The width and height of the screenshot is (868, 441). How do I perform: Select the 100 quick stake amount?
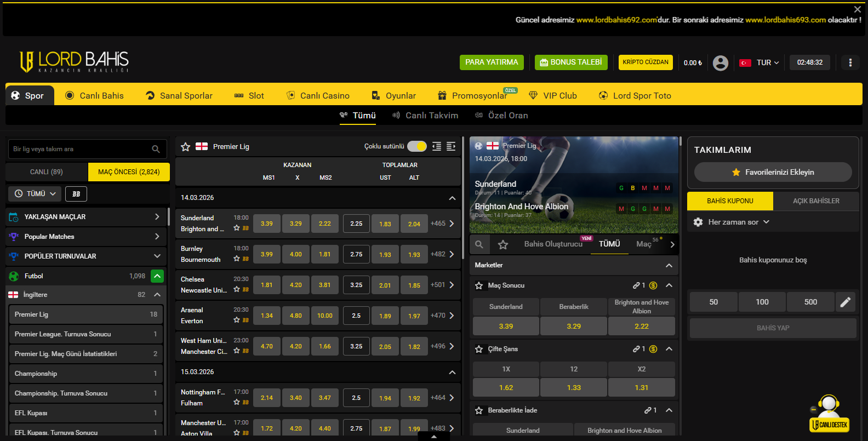coord(762,302)
